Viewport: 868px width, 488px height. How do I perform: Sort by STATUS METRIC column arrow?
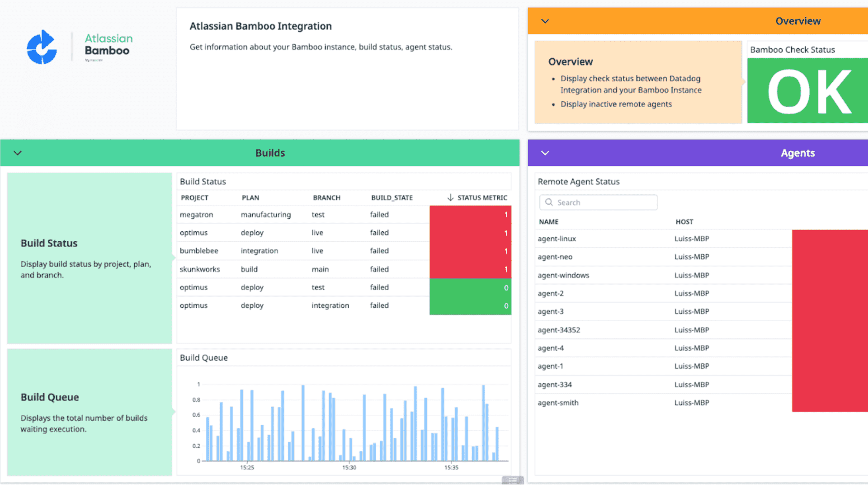[450, 198]
